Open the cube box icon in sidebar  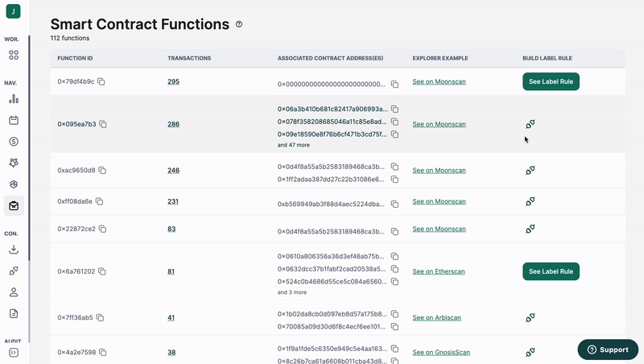pos(14,184)
